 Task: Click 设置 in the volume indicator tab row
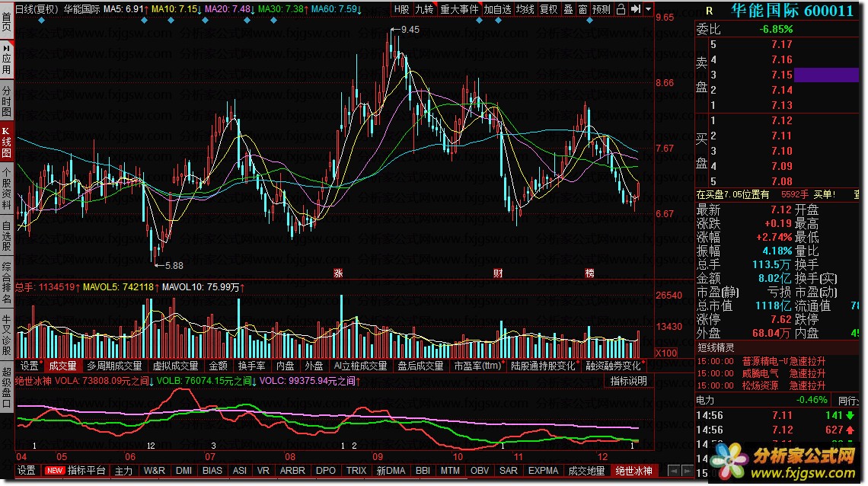click(30, 366)
